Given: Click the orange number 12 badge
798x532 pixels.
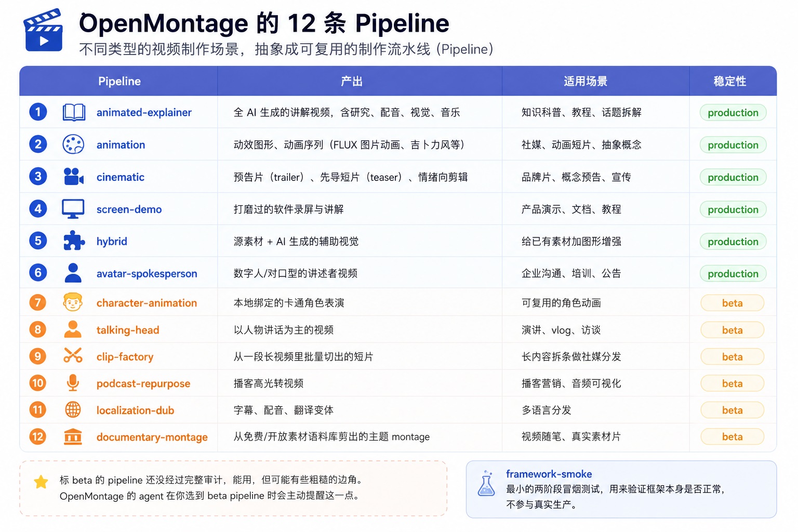Looking at the screenshot, I should [x=37, y=436].
